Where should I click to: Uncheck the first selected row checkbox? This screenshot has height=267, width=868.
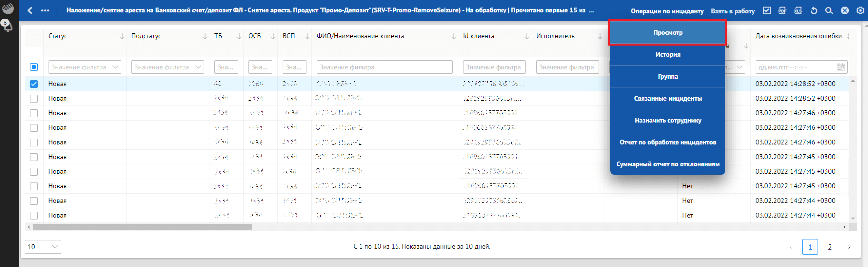pos(34,84)
